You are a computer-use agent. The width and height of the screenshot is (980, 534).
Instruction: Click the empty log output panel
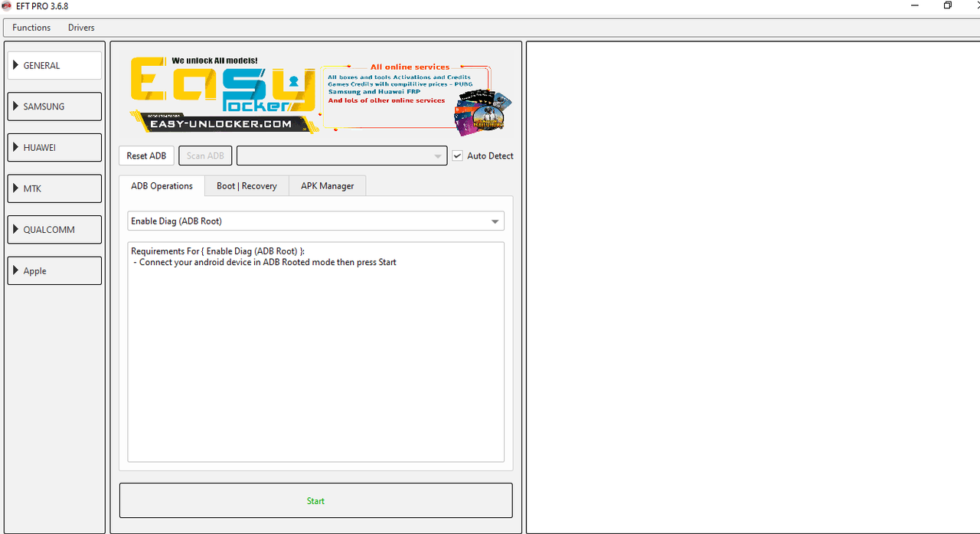tap(753, 287)
